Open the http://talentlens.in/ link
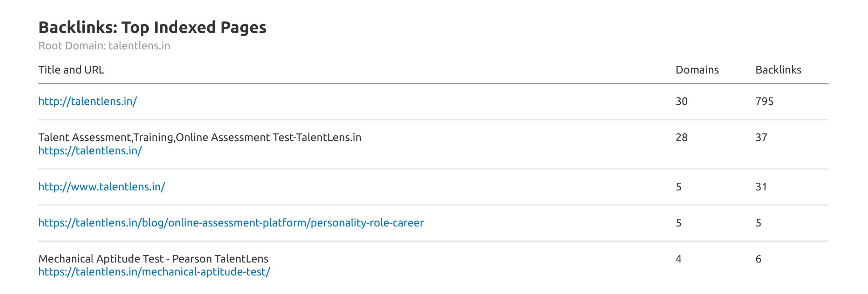Screen dimensions: 868x294 88,101
